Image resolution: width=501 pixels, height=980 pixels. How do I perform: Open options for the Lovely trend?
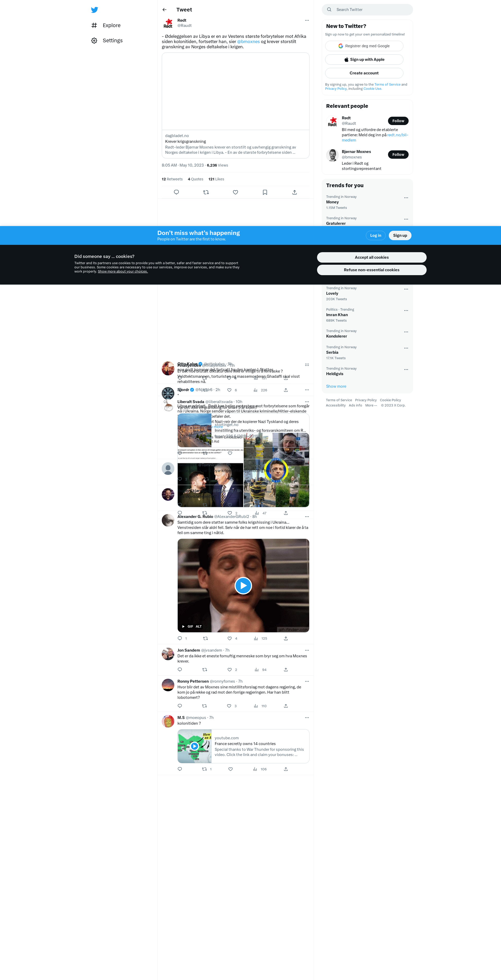(406, 289)
